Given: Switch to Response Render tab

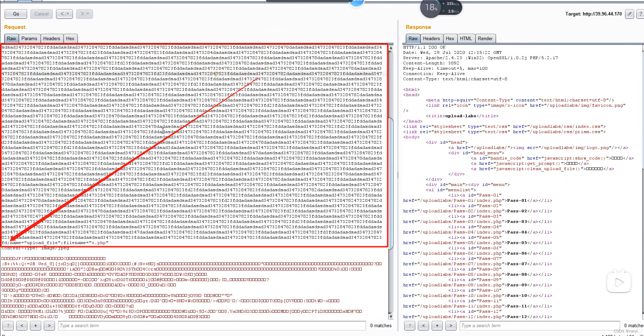Looking at the screenshot, I should click(x=485, y=38).
